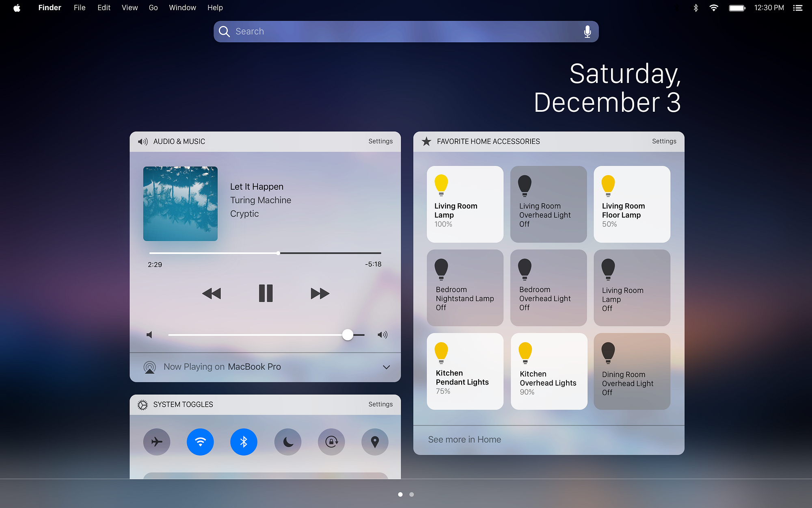Toggle the location services pin button
The width and height of the screenshot is (812, 508).
(x=375, y=442)
